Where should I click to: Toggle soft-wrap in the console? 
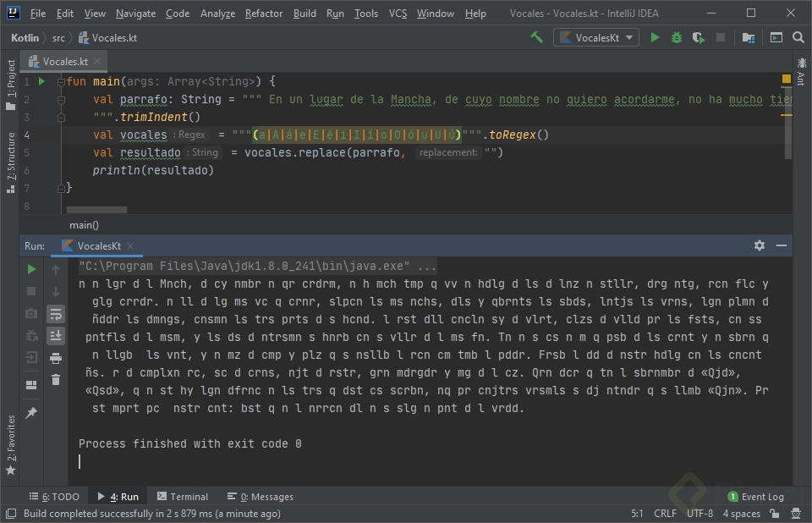(x=56, y=314)
